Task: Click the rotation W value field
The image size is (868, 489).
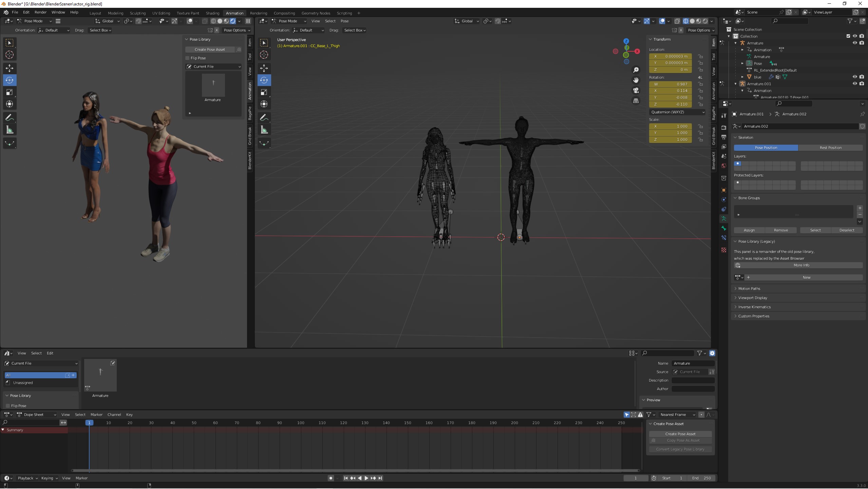Action: tap(670, 84)
